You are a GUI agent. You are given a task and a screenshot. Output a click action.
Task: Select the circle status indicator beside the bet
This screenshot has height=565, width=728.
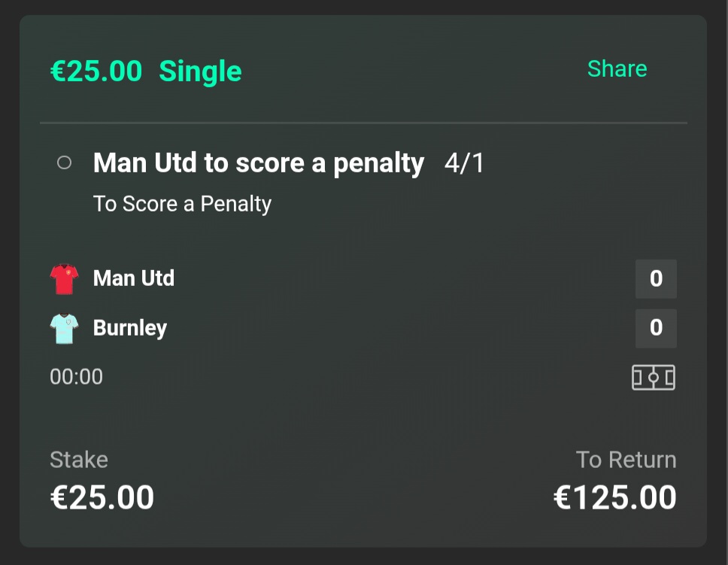(x=64, y=163)
